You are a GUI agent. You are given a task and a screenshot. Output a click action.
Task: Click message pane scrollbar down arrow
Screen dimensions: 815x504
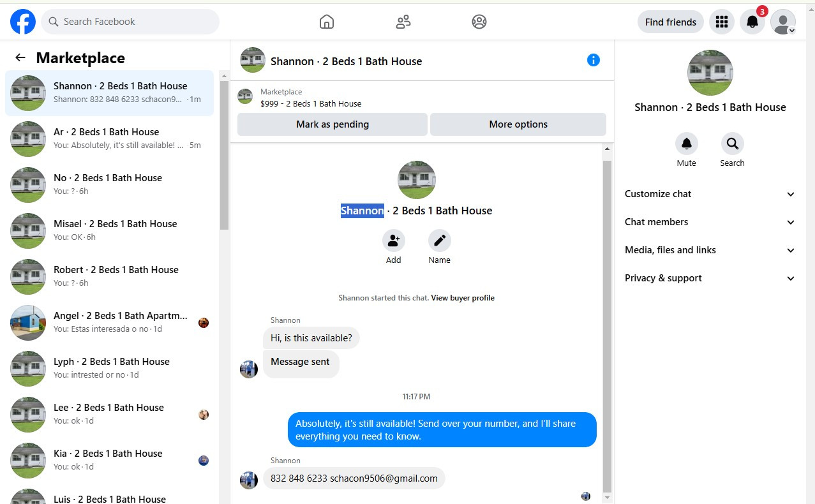point(607,497)
